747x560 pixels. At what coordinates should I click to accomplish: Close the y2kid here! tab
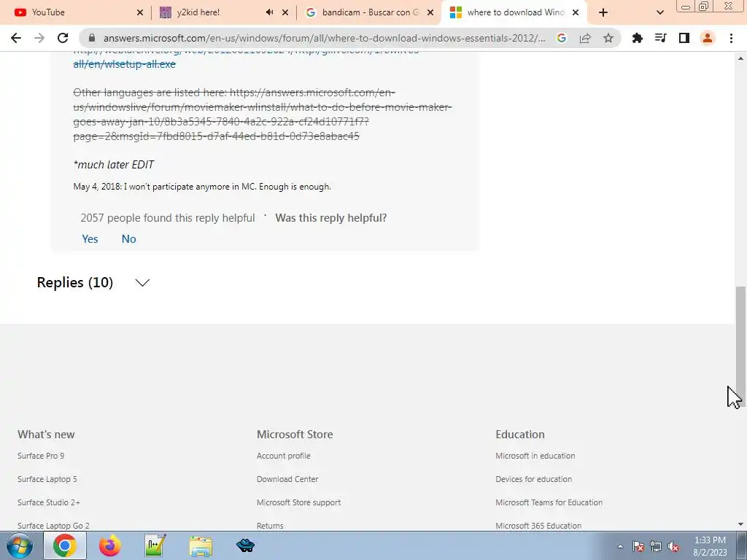point(285,12)
